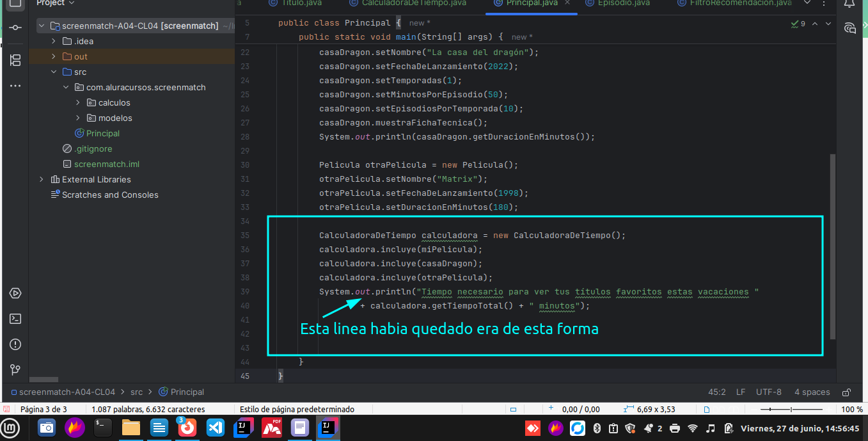Click line number 35 in the gutter
This screenshot has height=441, width=868.
pos(245,235)
